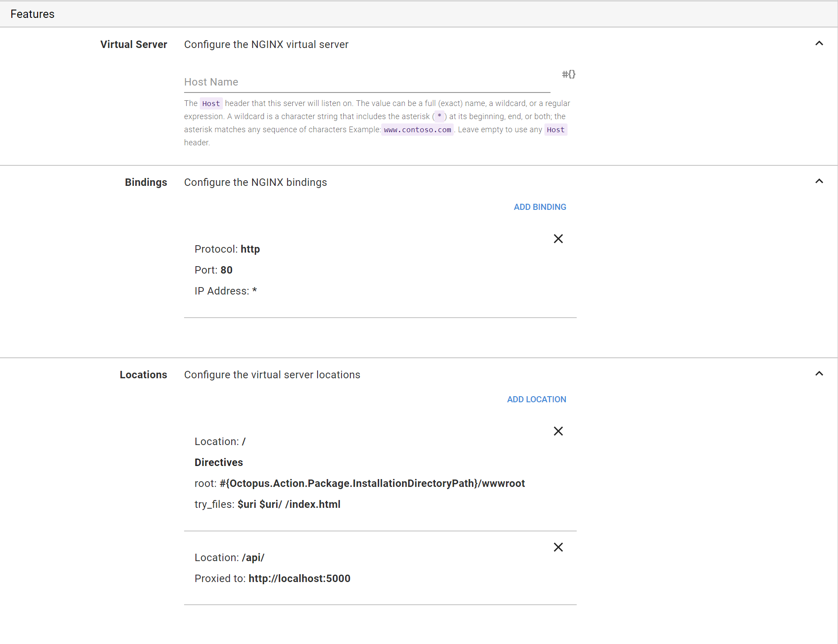
Task: Click ADD BINDING
Action: click(540, 207)
